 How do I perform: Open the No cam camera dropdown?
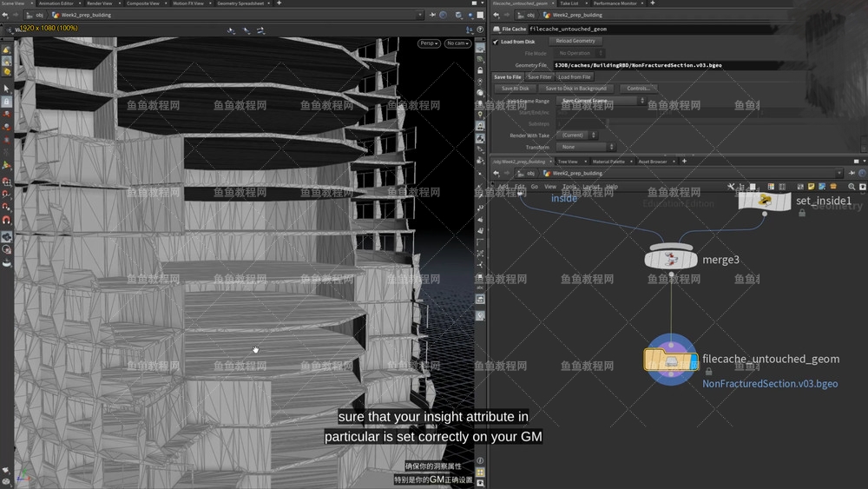coord(457,43)
